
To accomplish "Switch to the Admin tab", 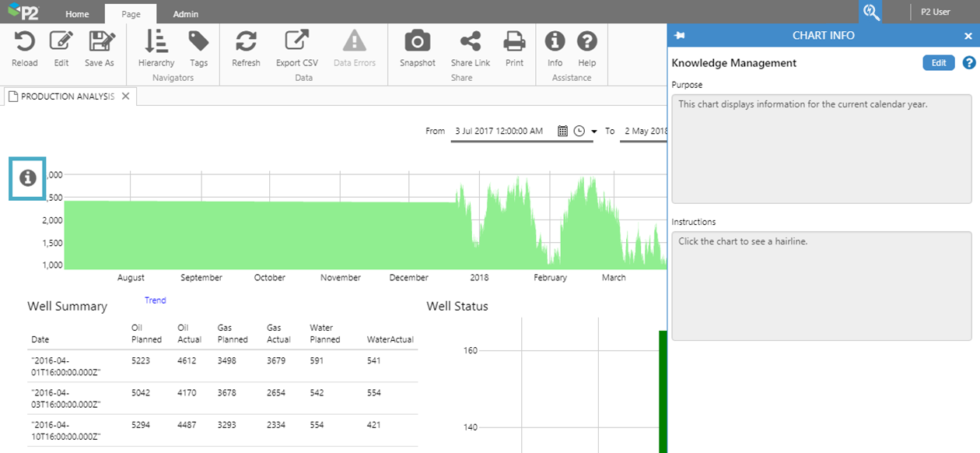I will 185,14.
